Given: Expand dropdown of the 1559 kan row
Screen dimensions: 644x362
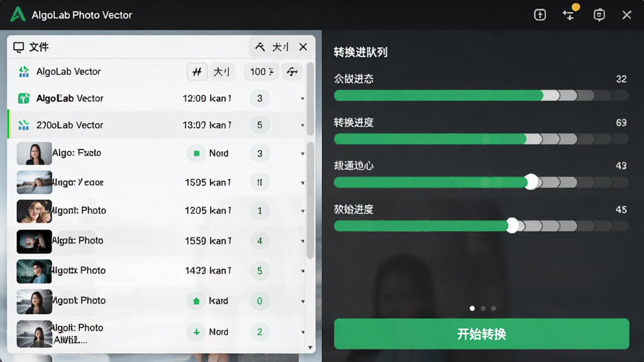Looking at the screenshot, I should pyautogui.click(x=303, y=241).
